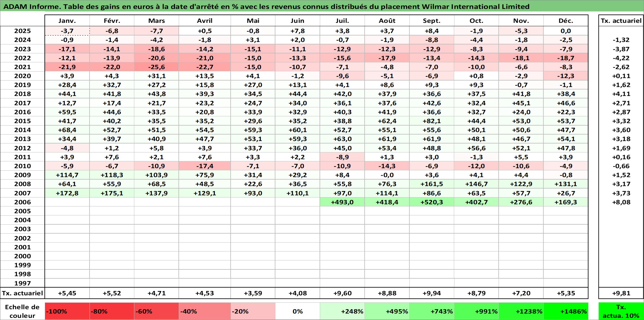This screenshot has height=320, width=644.
Task: Click the +9,81 overall actuarial rate cell
Action: point(621,293)
